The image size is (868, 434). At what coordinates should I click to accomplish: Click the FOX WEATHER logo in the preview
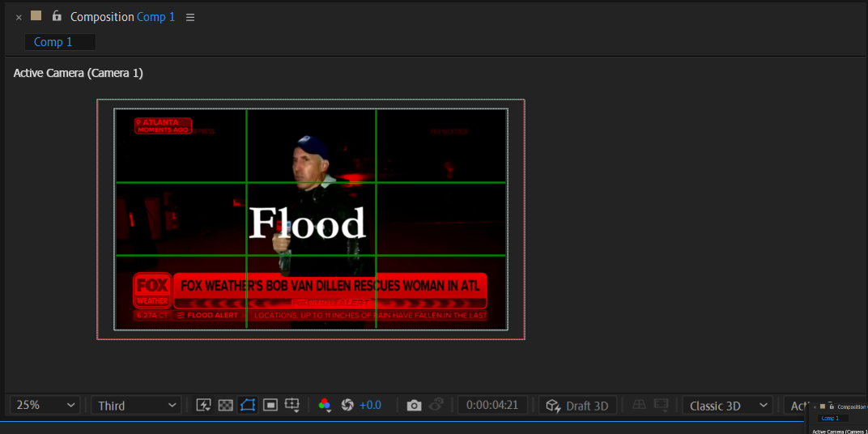(x=152, y=291)
